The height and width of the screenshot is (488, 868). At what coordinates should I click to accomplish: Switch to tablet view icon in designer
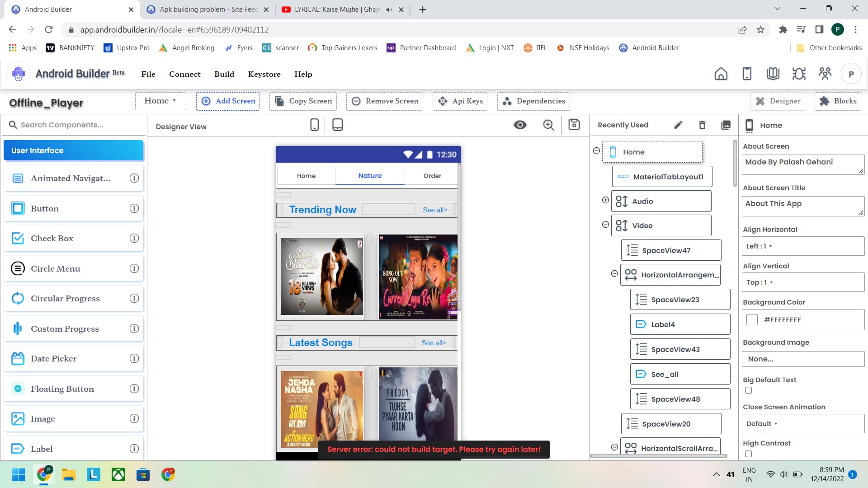(337, 125)
